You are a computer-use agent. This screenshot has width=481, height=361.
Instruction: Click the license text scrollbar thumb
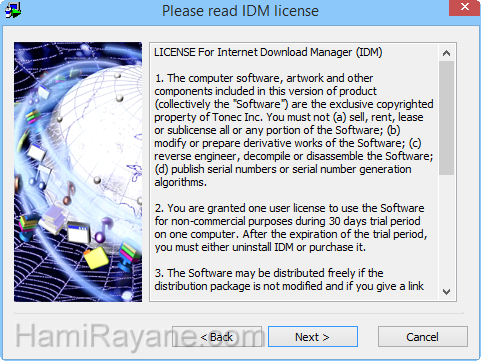(x=446, y=118)
